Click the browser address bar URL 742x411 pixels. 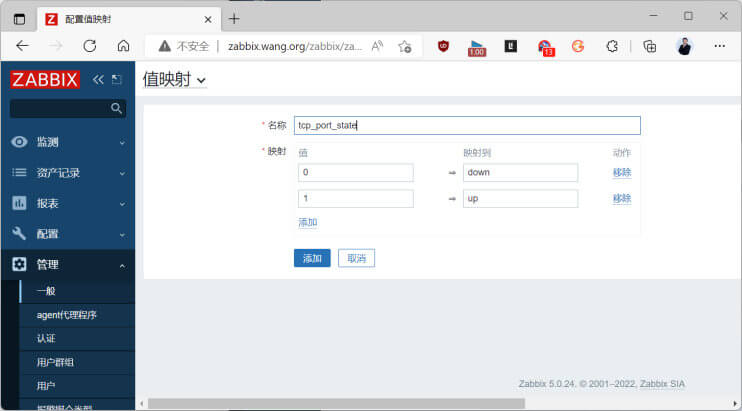[x=295, y=46]
